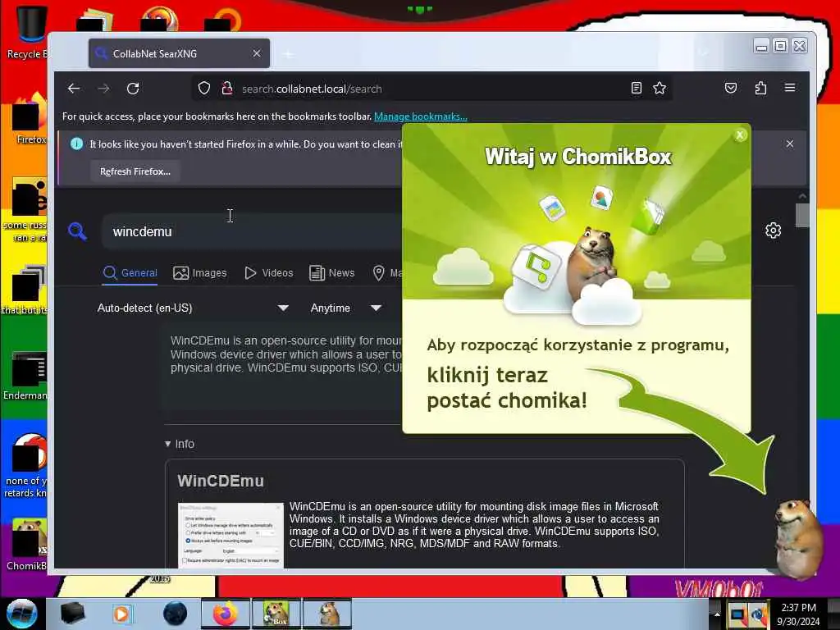Switch to the News search tab
The width and height of the screenshot is (840, 630).
coord(332,272)
